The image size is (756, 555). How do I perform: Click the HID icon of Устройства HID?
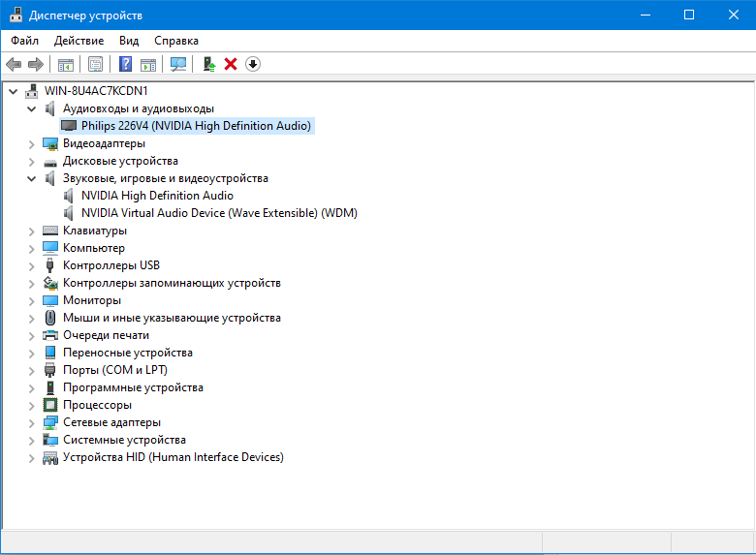(x=50, y=458)
